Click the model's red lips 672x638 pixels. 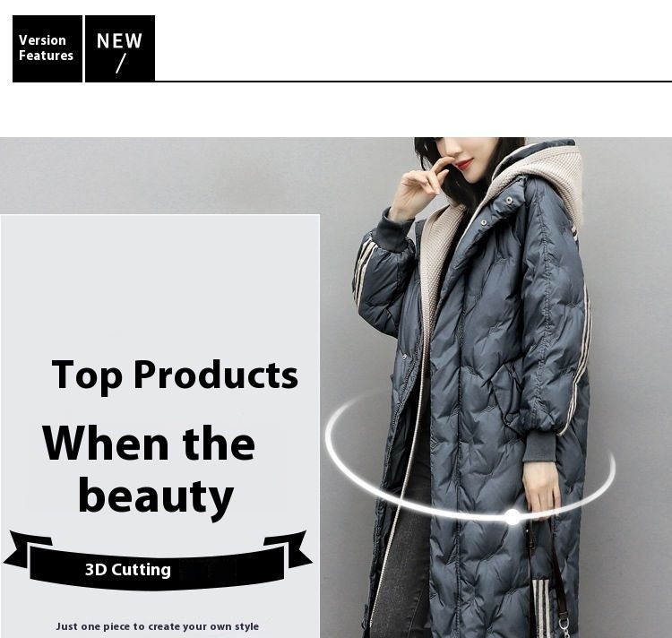(464, 164)
